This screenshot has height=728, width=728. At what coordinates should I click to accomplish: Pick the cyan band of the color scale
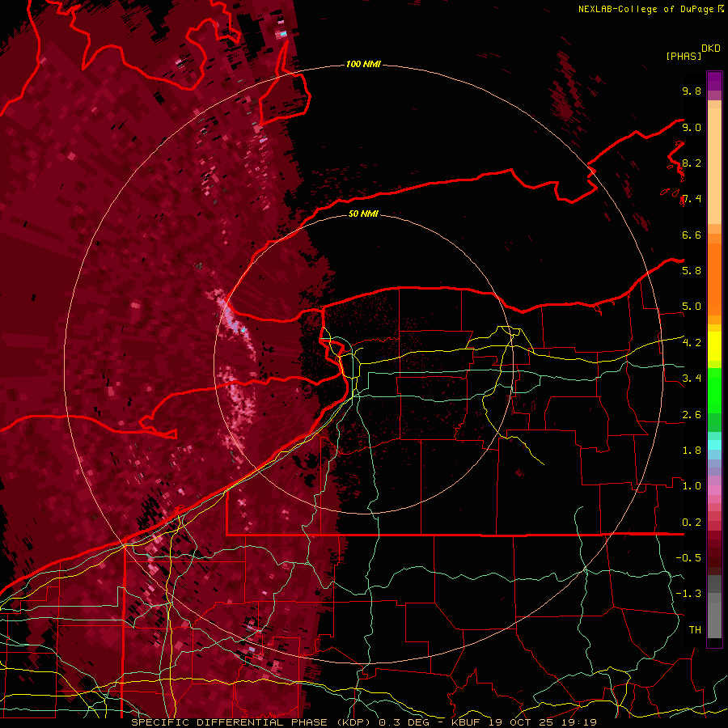click(714, 445)
